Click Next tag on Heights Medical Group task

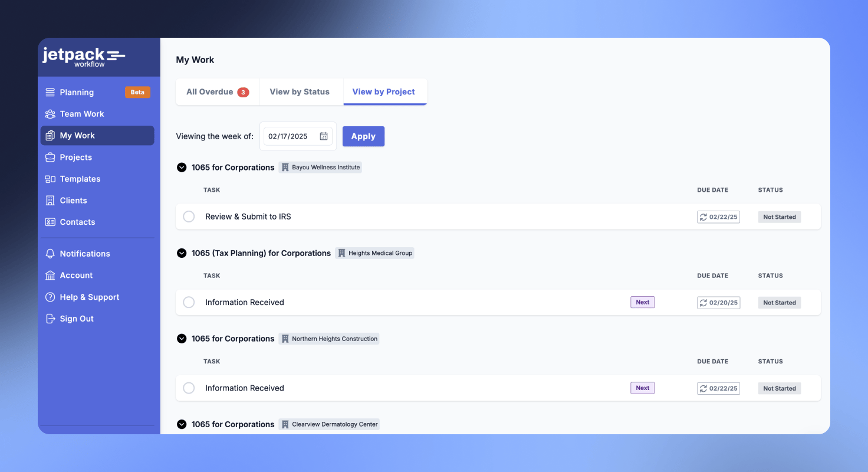pyautogui.click(x=643, y=302)
